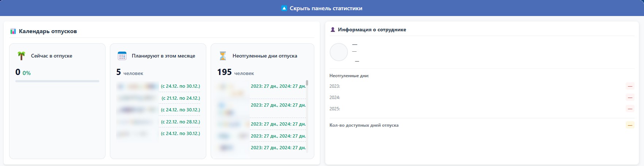Click the calendar icon for Планируют в этом месяце
644x166 pixels.
click(122, 56)
